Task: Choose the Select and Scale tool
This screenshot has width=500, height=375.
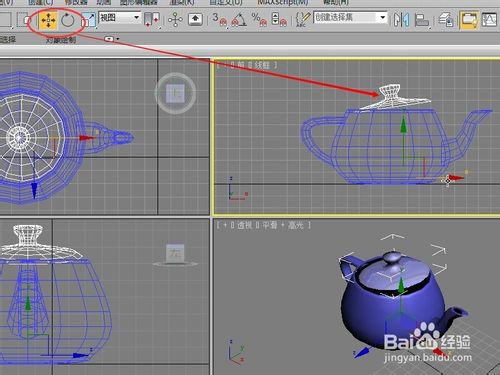Action: coord(88,20)
